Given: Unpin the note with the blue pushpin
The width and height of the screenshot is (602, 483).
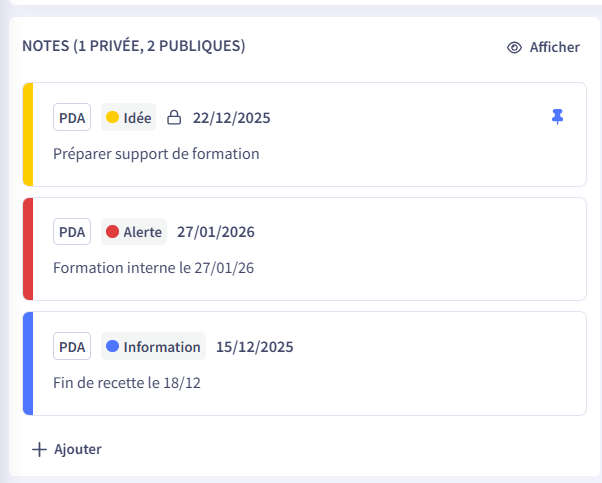Looking at the screenshot, I should pyautogui.click(x=558, y=117).
